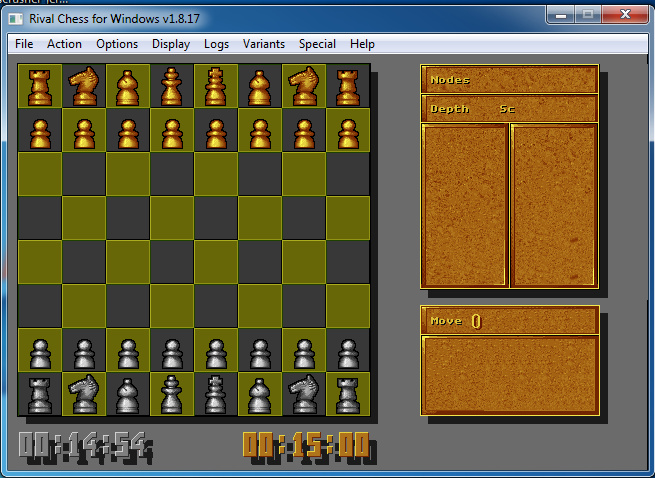Click the empty d5 square
Screen dimensions: 655x478
[x=172, y=218]
